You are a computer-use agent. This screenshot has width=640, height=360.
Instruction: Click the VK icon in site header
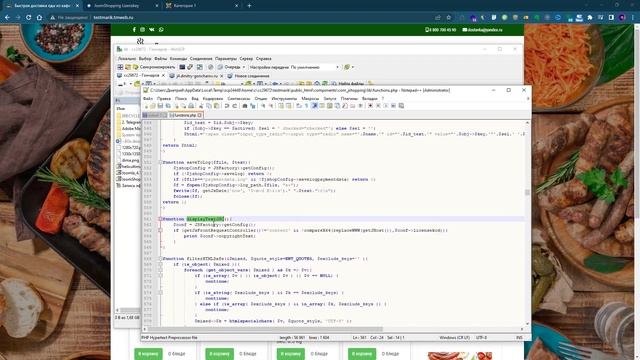click(152, 29)
